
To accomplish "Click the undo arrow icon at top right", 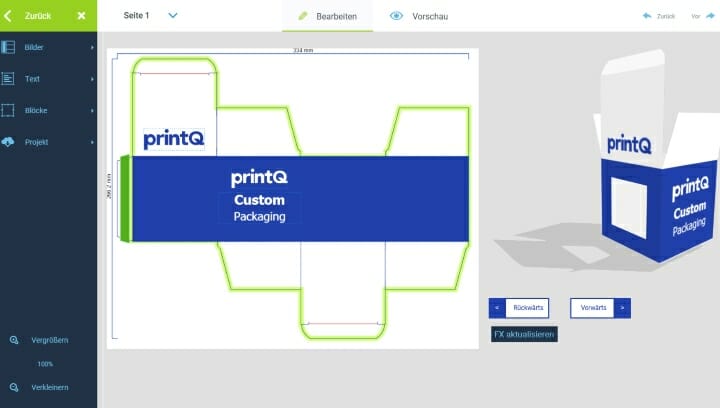I will click(647, 16).
